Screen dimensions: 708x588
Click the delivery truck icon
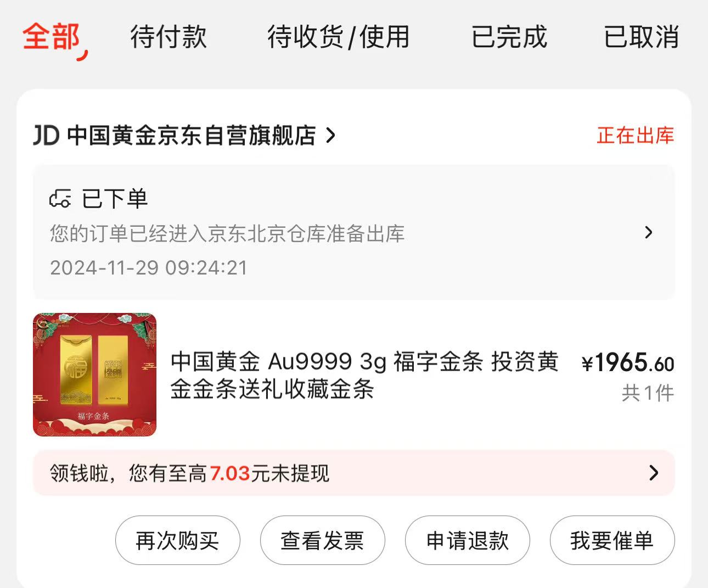click(60, 199)
